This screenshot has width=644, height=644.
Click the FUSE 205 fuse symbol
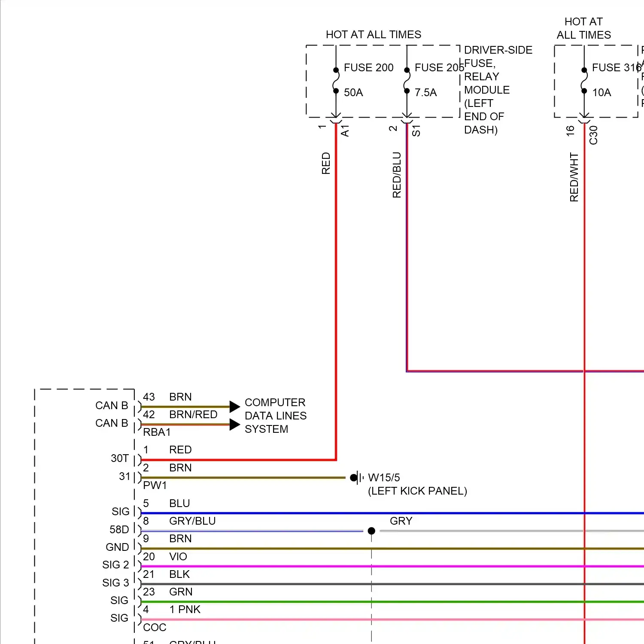pos(407,80)
